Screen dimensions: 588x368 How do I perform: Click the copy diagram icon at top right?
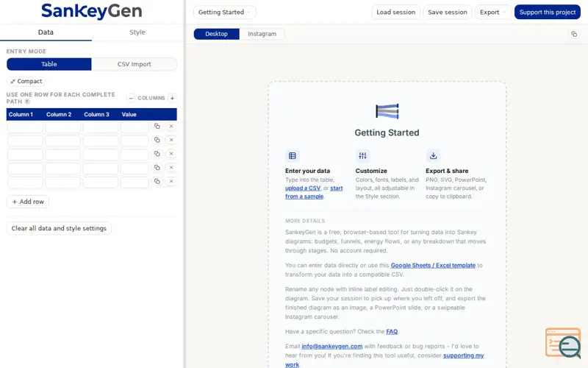click(x=574, y=34)
